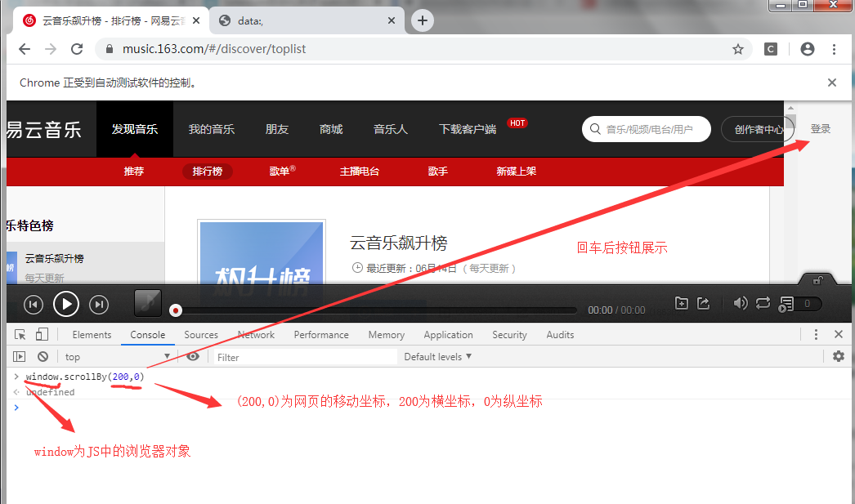Clear the console with the clear icon
855x504 pixels.
pyautogui.click(x=43, y=356)
